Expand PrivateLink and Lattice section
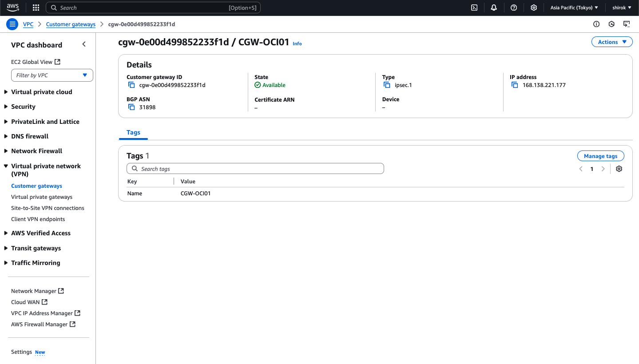 coord(6,122)
